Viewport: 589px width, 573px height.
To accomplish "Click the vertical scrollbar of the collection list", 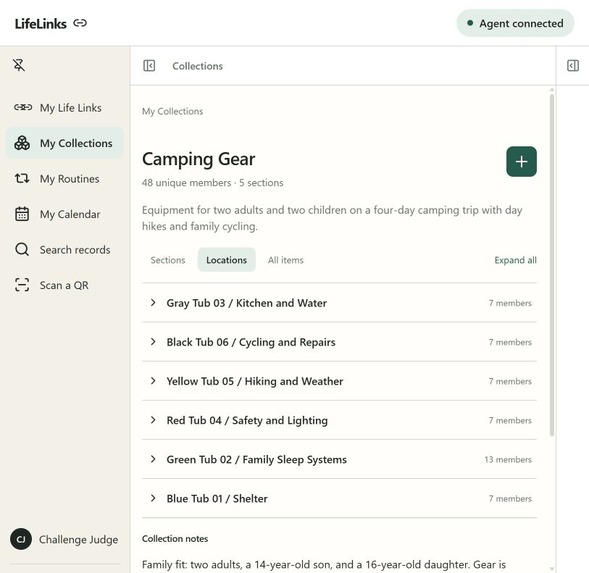I will tap(551, 265).
